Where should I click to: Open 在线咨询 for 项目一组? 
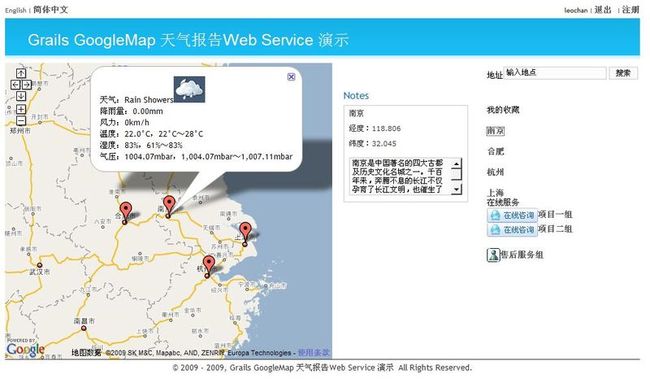click(512, 215)
